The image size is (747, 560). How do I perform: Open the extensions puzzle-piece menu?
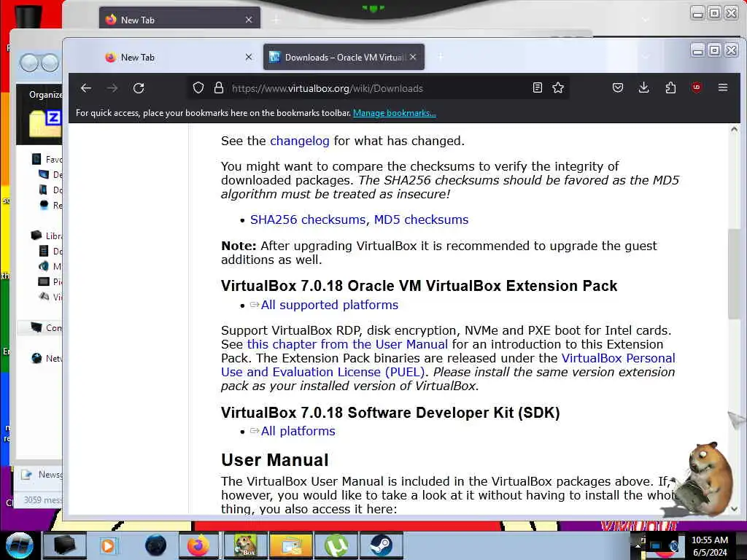point(670,87)
